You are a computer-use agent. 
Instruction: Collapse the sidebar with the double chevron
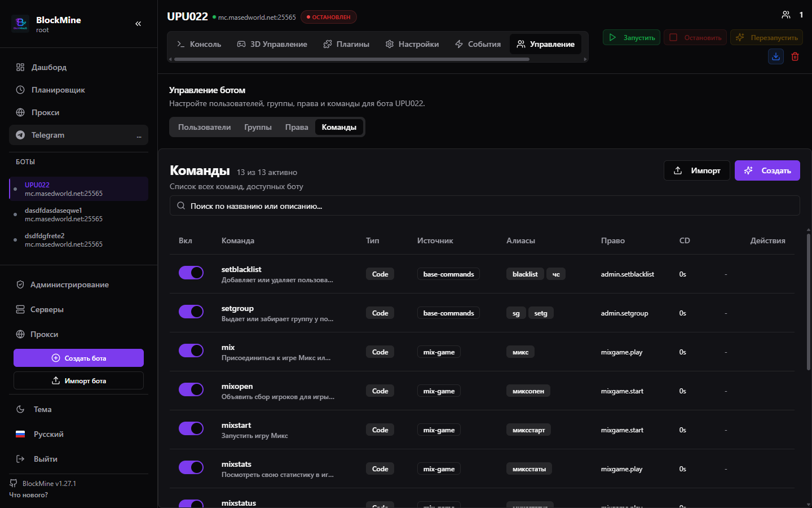(138, 24)
